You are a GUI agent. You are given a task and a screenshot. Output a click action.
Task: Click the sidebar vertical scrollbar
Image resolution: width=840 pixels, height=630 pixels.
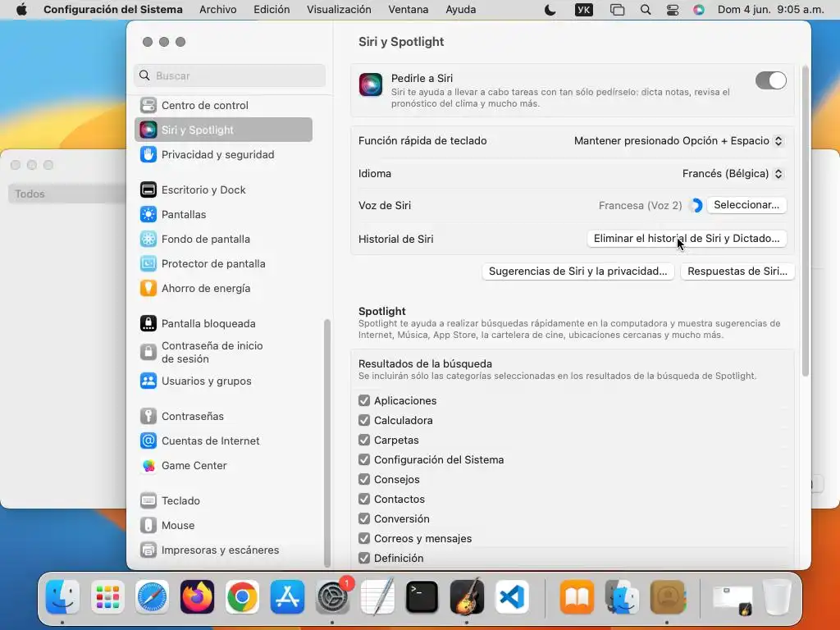[x=326, y=442]
